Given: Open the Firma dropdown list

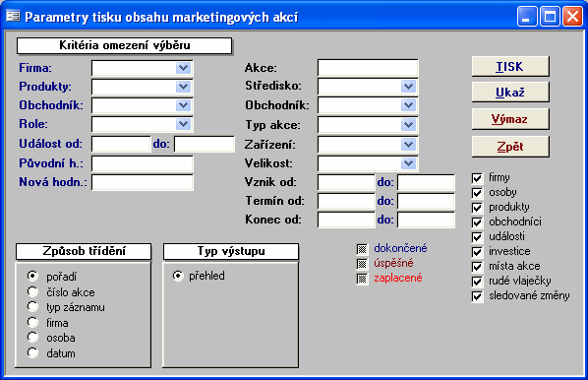Looking at the screenshot, I should [183, 68].
